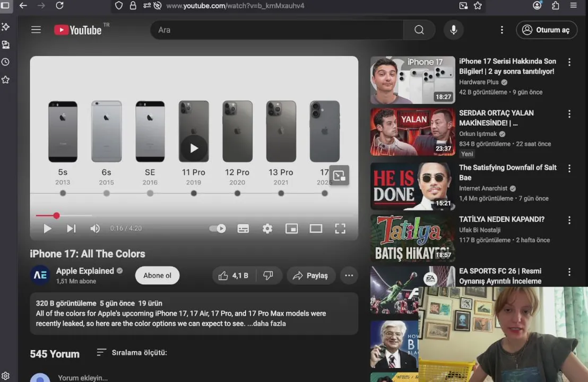Viewport: 588px width, 382px height.
Task: Focus the Ara search field
Action: [278, 30]
